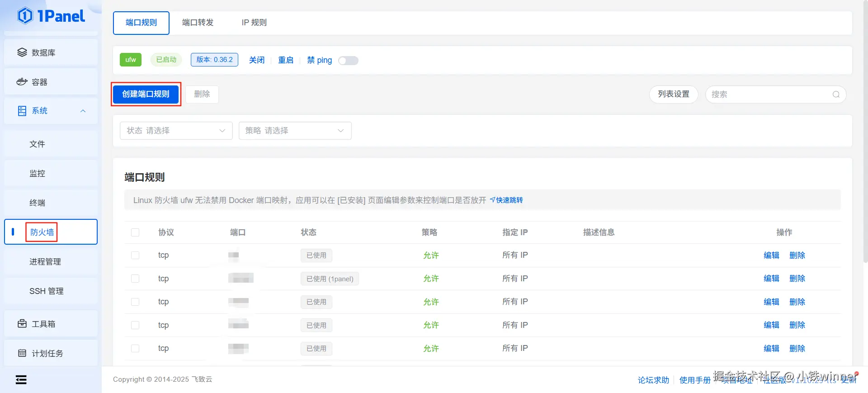Delete the 1panel tcp rule
The width and height of the screenshot is (868, 393).
click(x=797, y=279)
